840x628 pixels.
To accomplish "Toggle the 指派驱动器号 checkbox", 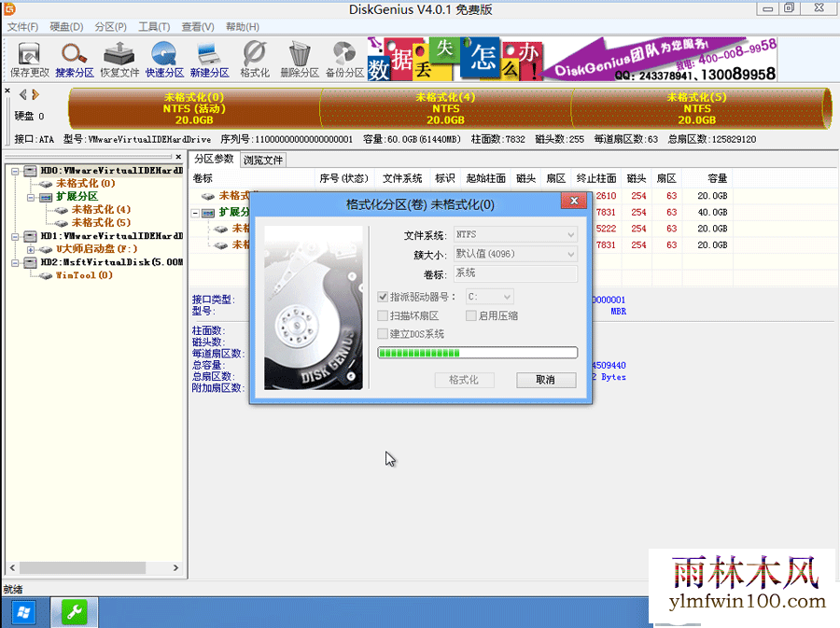I will pyautogui.click(x=383, y=297).
